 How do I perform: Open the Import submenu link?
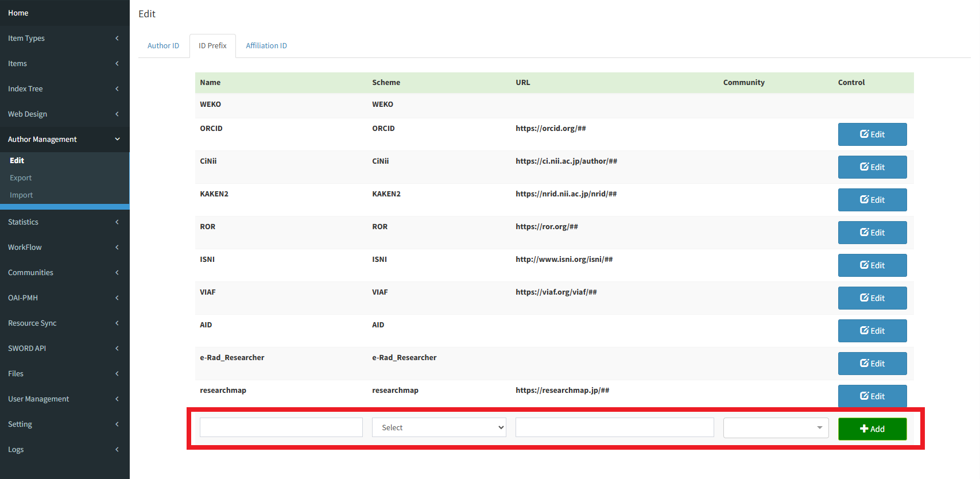(x=21, y=195)
